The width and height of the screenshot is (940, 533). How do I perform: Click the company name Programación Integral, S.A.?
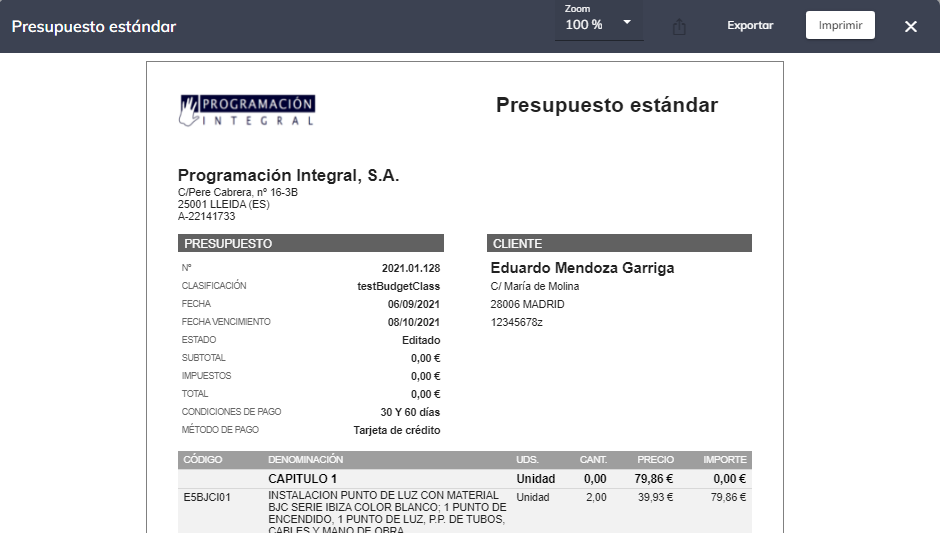pos(288,176)
